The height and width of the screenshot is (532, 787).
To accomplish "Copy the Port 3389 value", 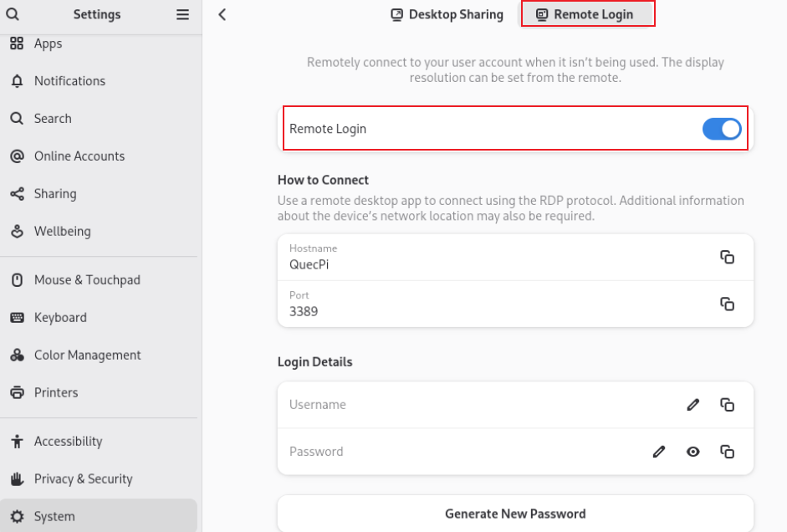I will [727, 304].
